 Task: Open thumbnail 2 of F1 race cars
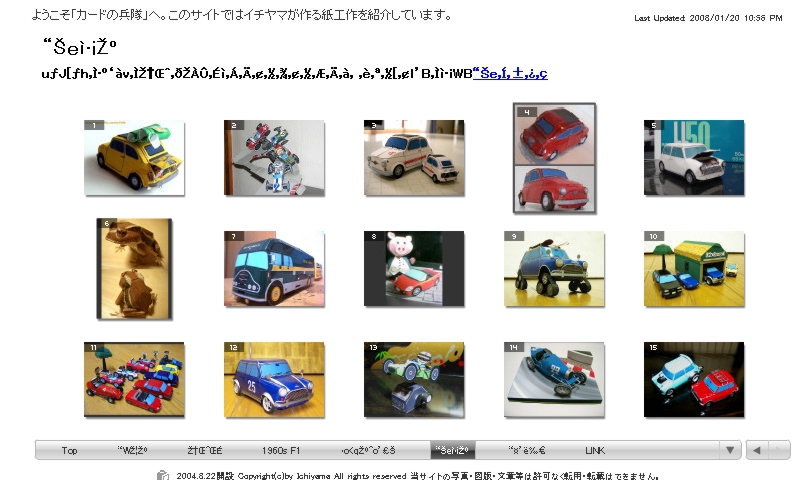point(274,157)
